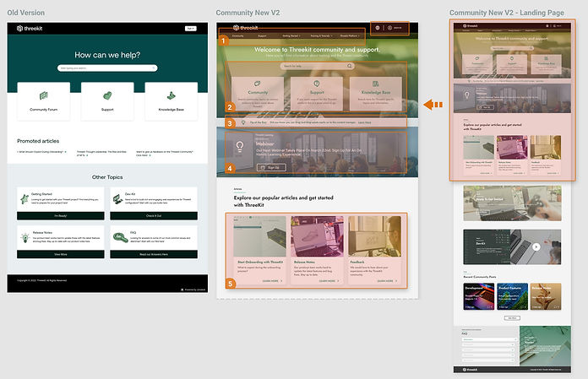
Task: Click the View More button under Release Notes
Action: 61,254
